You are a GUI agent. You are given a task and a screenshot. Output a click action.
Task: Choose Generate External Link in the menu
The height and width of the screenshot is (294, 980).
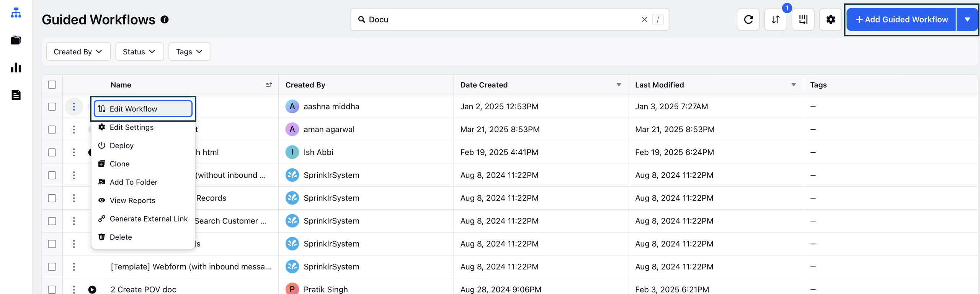(x=143, y=219)
